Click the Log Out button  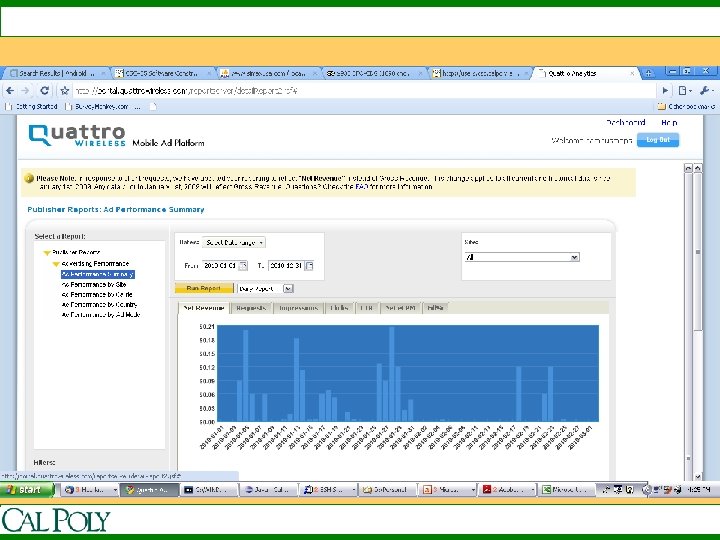658,140
